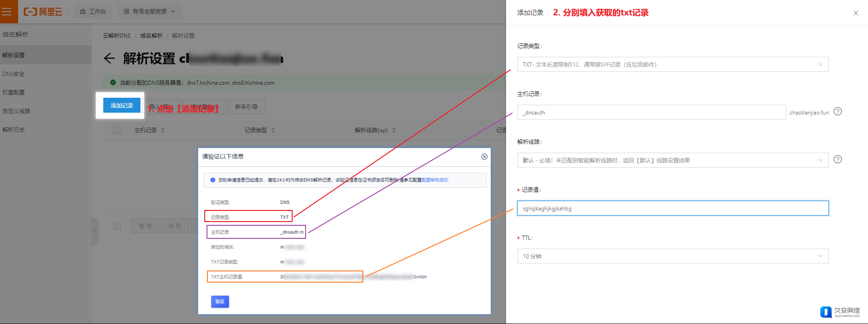The height and width of the screenshot is (324, 868).
Task: Expand the 解析线路 默认 dropdown
Action: point(673,160)
